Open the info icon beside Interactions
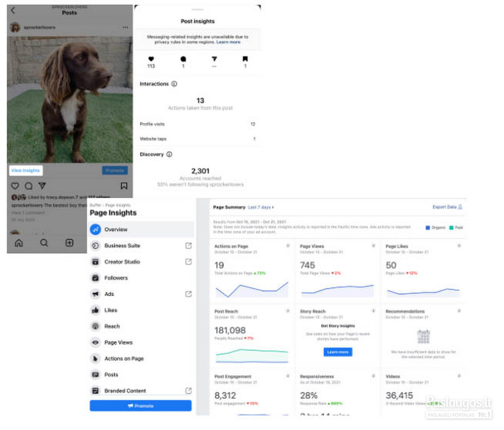Image resolution: width=504 pixels, height=430 pixels. 174,84
